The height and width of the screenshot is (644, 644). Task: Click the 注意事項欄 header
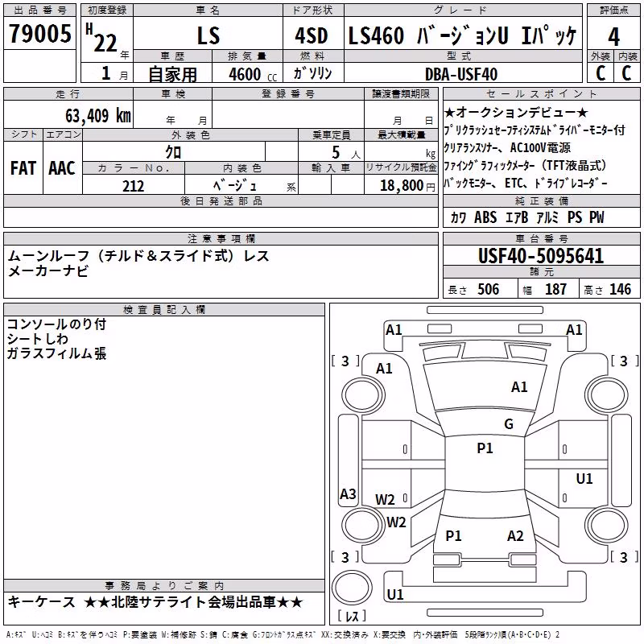[221, 238]
